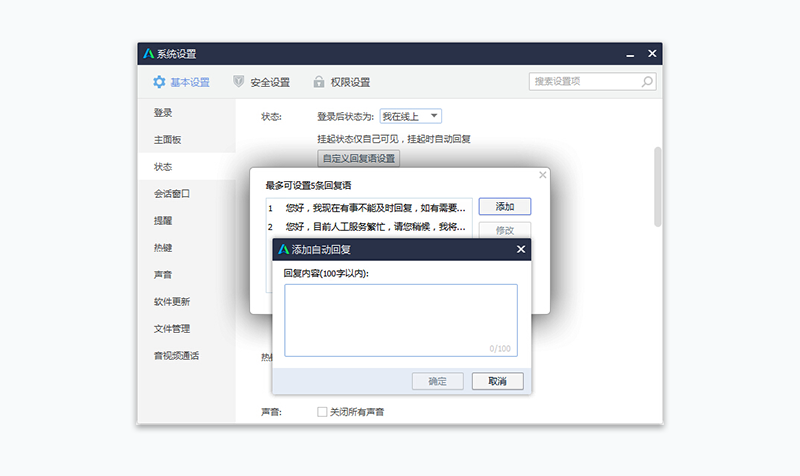Switch to the 安全设置 tab
The width and height of the screenshot is (800, 476).
click(x=261, y=82)
